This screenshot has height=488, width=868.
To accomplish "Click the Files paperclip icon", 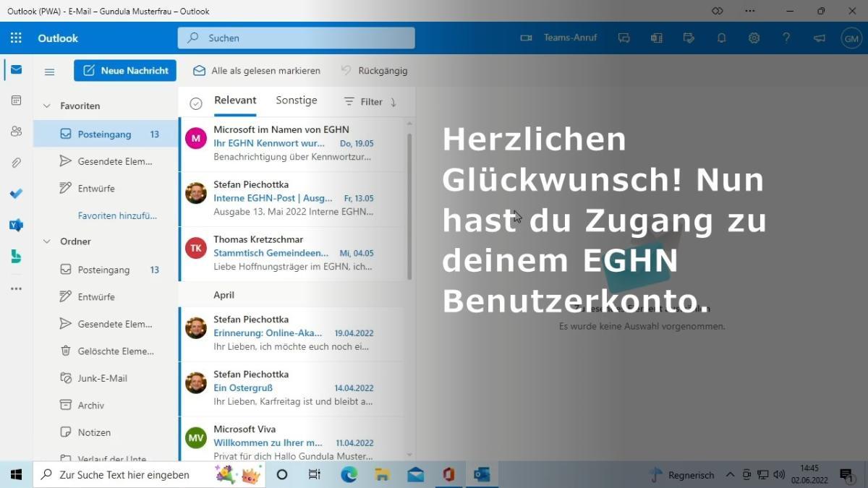I will (16, 163).
